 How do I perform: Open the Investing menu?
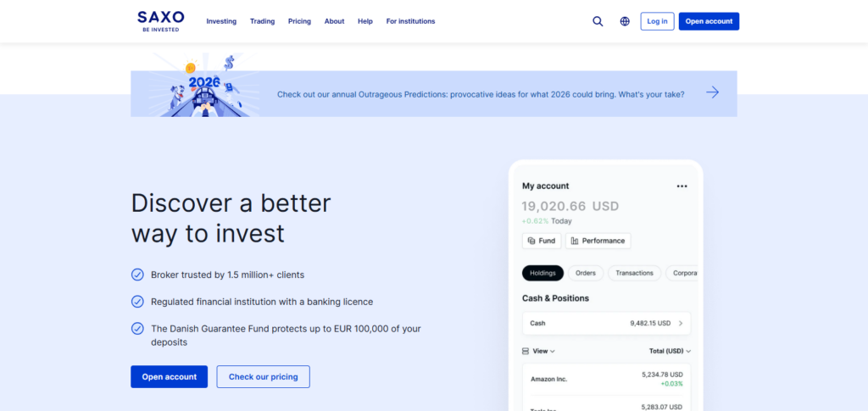click(x=221, y=21)
